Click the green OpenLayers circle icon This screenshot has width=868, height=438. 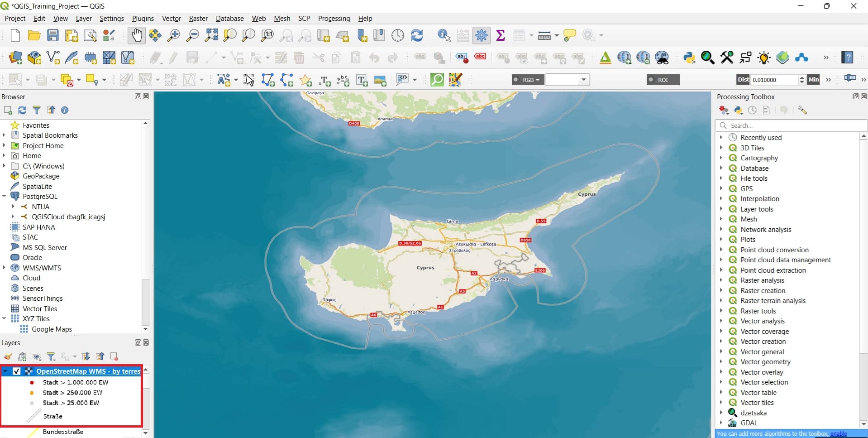[x=437, y=80]
